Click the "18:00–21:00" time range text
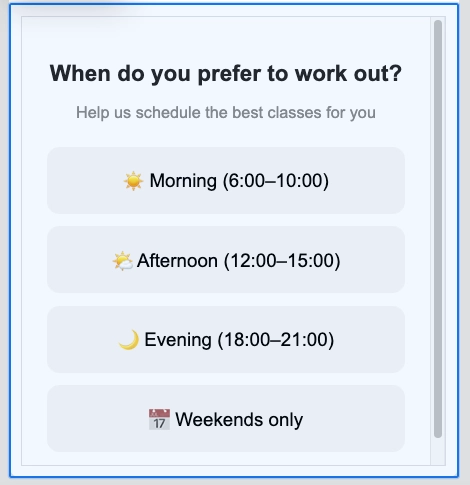Screen dimensions: 470x485 click(276, 340)
